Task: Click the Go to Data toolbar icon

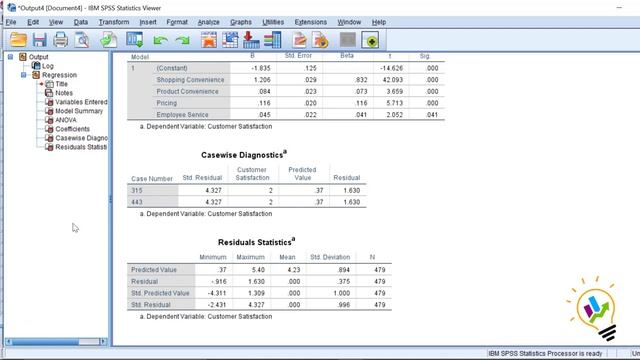Action: [x=209, y=40]
